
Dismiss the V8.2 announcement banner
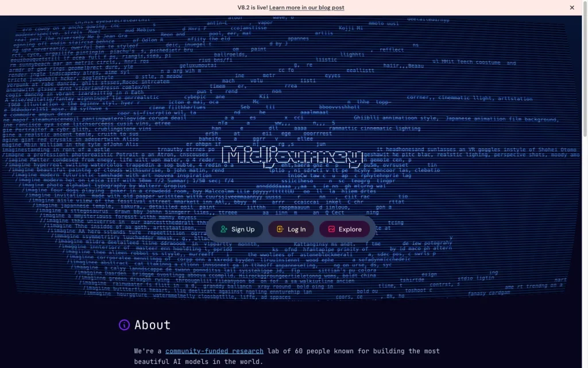572,7
